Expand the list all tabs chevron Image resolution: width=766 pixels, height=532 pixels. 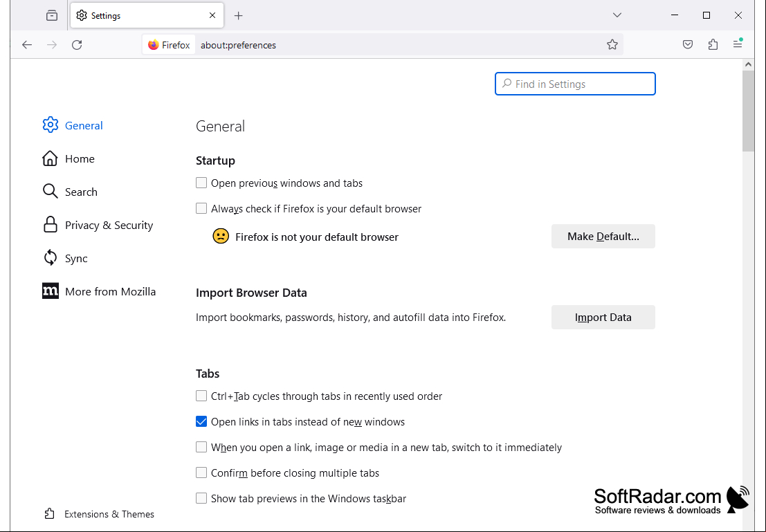pos(617,15)
